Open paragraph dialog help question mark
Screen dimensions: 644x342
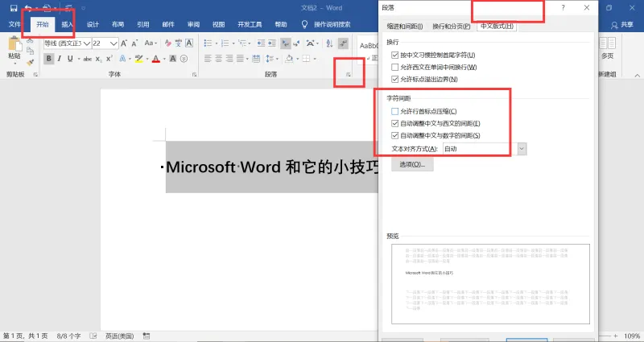[x=563, y=8]
